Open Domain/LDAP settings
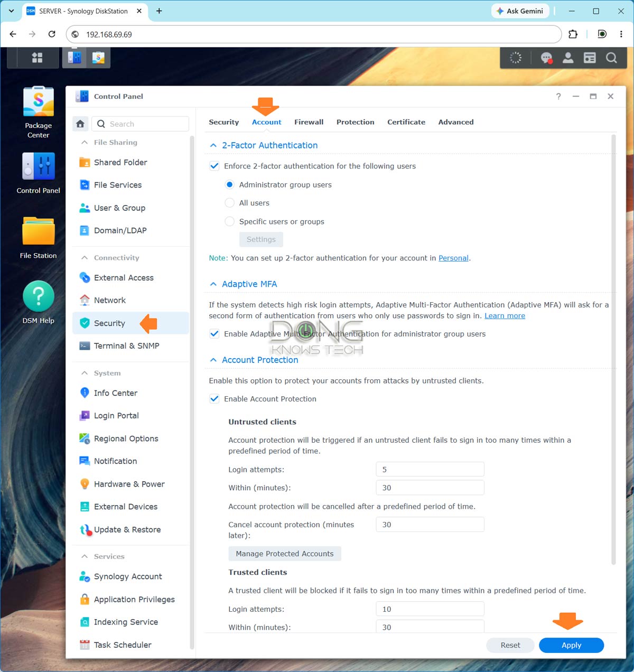The width and height of the screenshot is (634, 672). pyautogui.click(x=130, y=230)
